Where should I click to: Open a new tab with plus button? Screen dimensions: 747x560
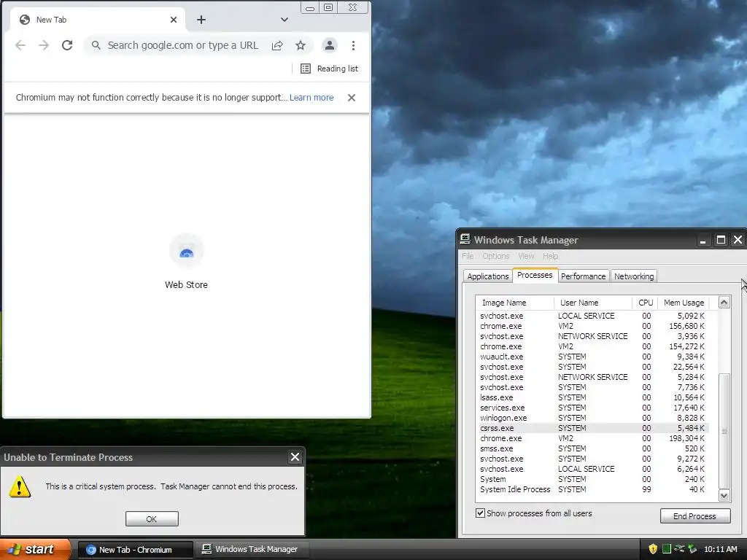(x=201, y=20)
